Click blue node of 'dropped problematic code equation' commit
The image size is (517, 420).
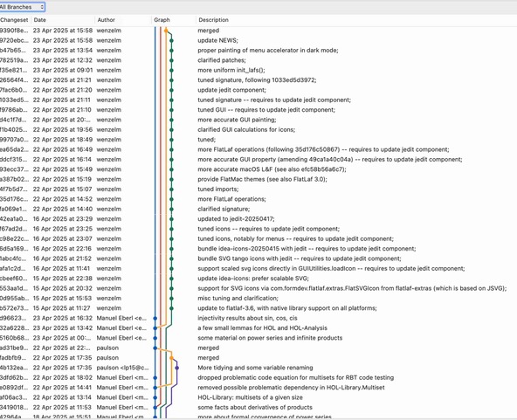pos(155,377)
